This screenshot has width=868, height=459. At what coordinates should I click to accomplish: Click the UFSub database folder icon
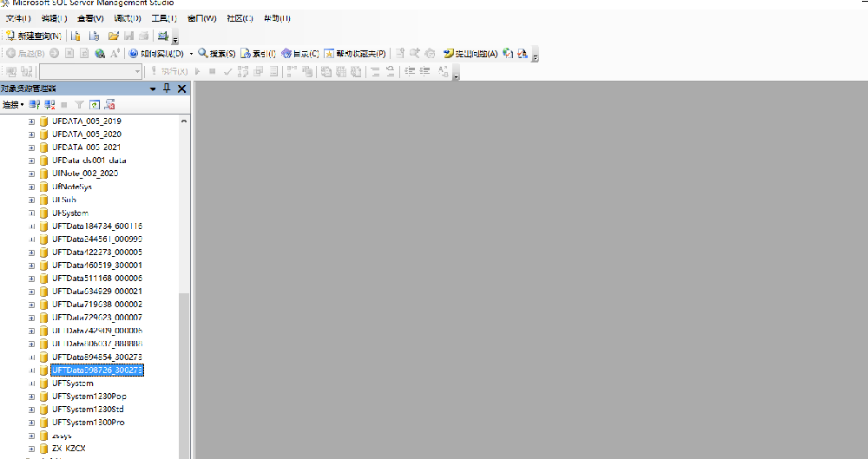pyautogui.click(x=43, y=200)
